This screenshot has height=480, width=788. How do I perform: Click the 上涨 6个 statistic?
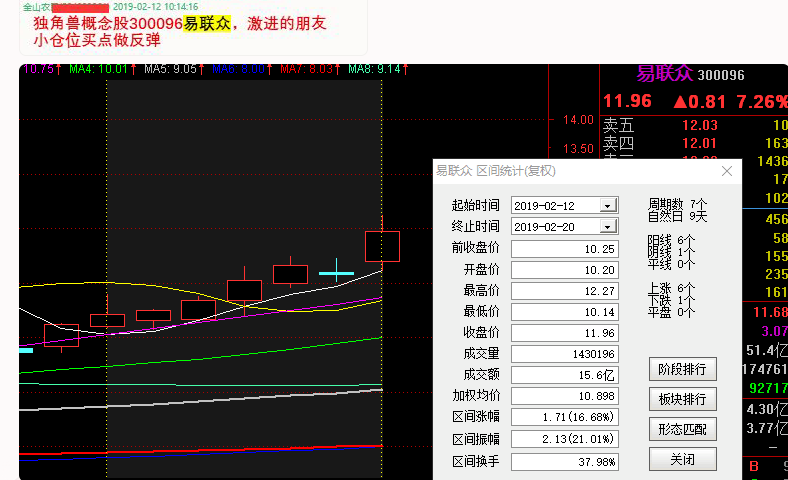pos(671,289)
